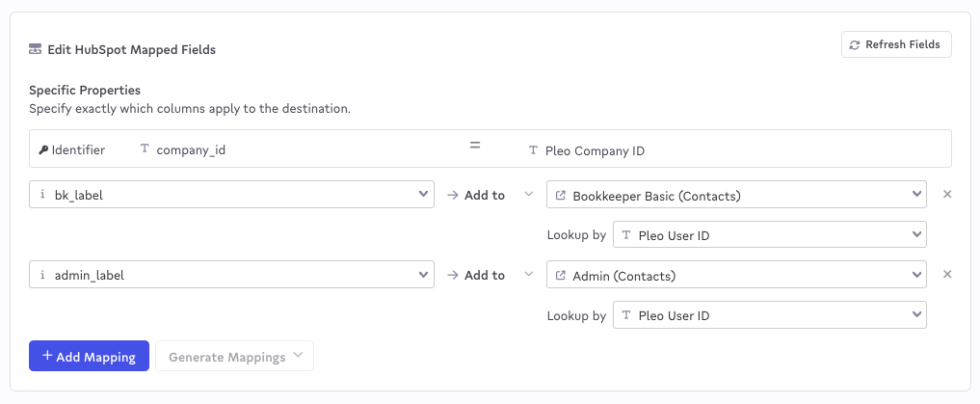The height and width of the screenshot is (404, 980).
Task: Open Admin (Contacts) destination dropdown
Action: (736, 275)
